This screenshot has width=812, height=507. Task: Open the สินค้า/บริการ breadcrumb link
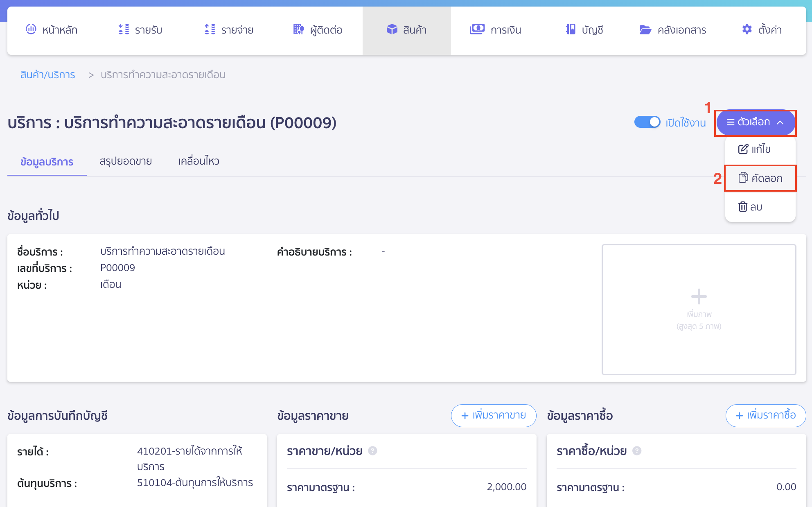[47, 75]
